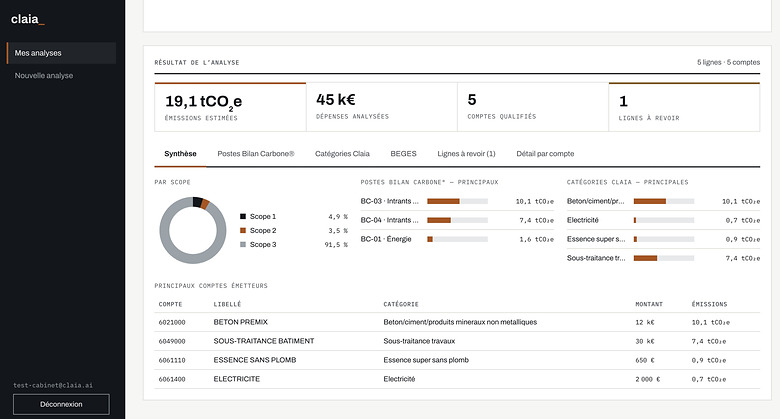Image resolution: width=780 pixels, height=419 pixels.
Task: Open Lignes à revoir (1) tab
Action: [466, 154]
